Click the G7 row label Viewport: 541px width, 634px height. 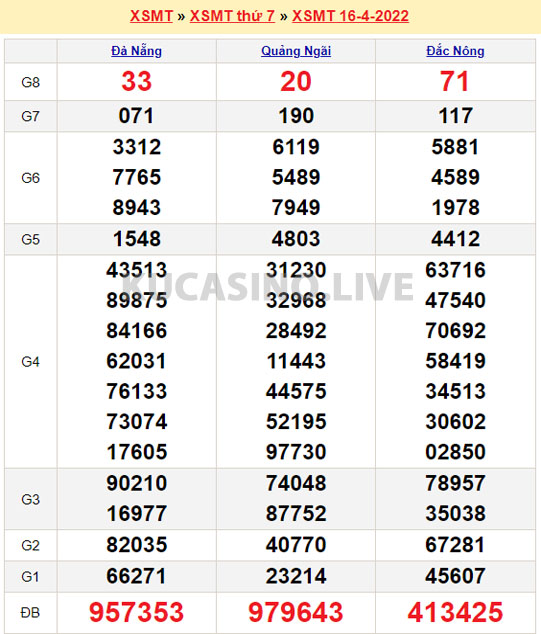click(x=30, y=116)
